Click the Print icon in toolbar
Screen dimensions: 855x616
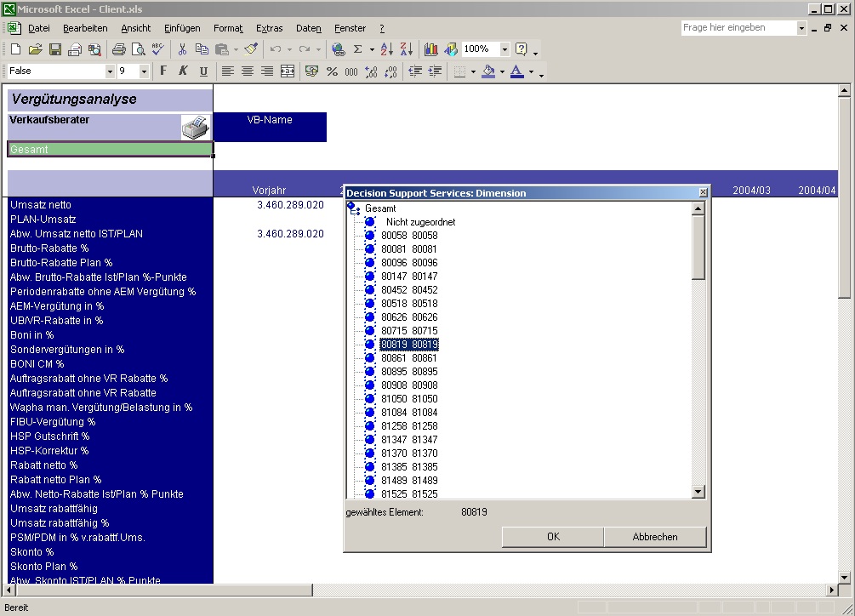pyautogui.click(x=119, y=49)
